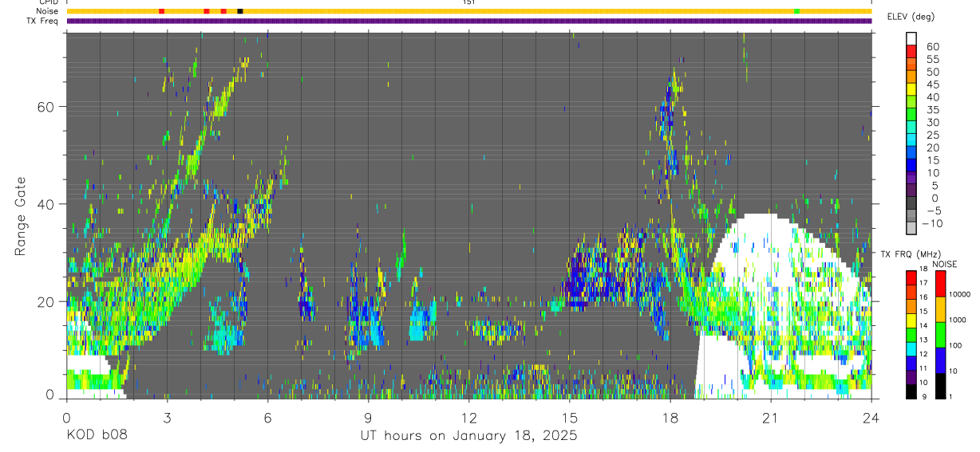The height and width of the screenshot is (452, 980).
Task: Click the '9' label on the TX FRQ colorbar
Action: (924, 397)
